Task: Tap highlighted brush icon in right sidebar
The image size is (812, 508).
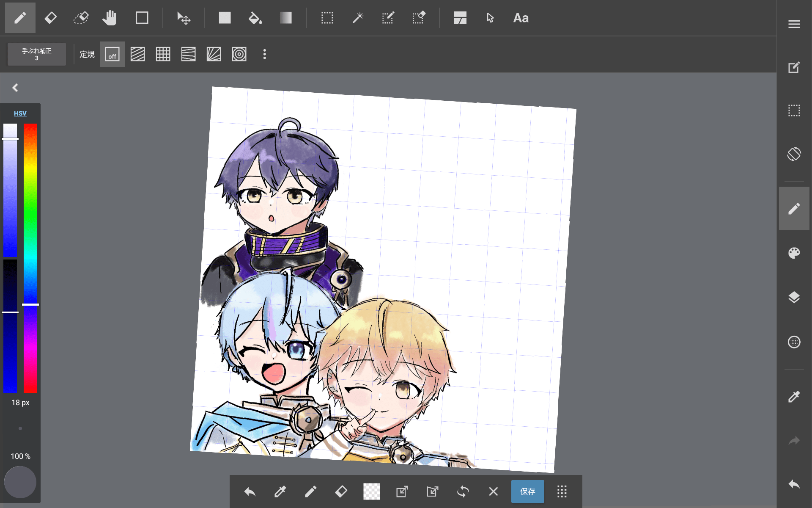Action: (794, 209)
